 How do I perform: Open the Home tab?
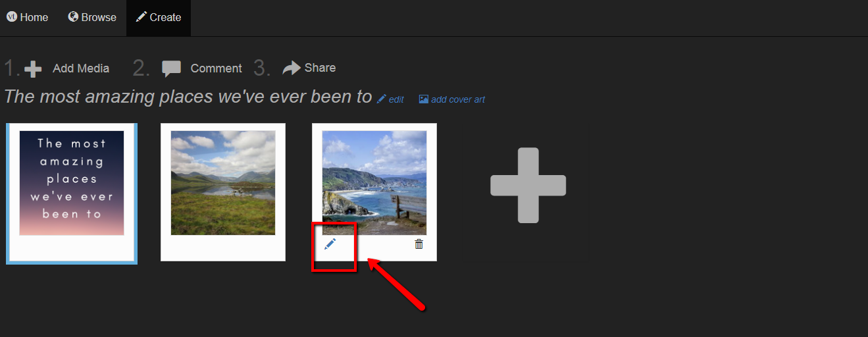point(28,18)
